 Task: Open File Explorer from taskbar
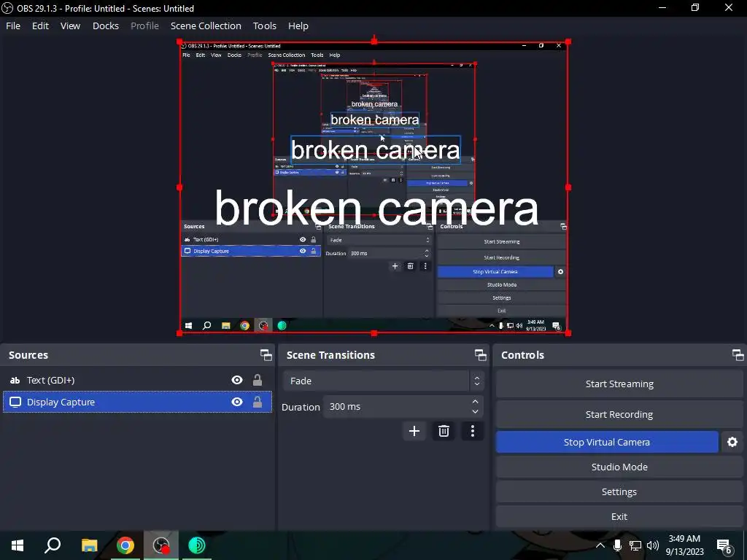click(89, 545)
